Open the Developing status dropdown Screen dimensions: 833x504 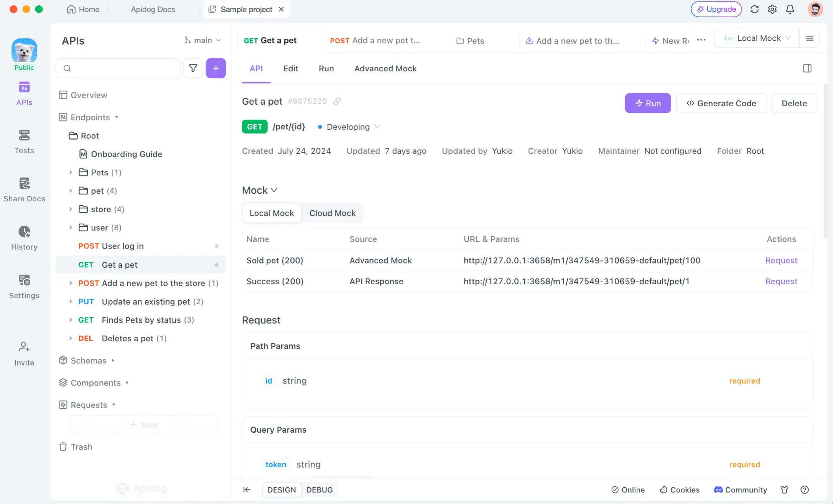coord(348,127)
